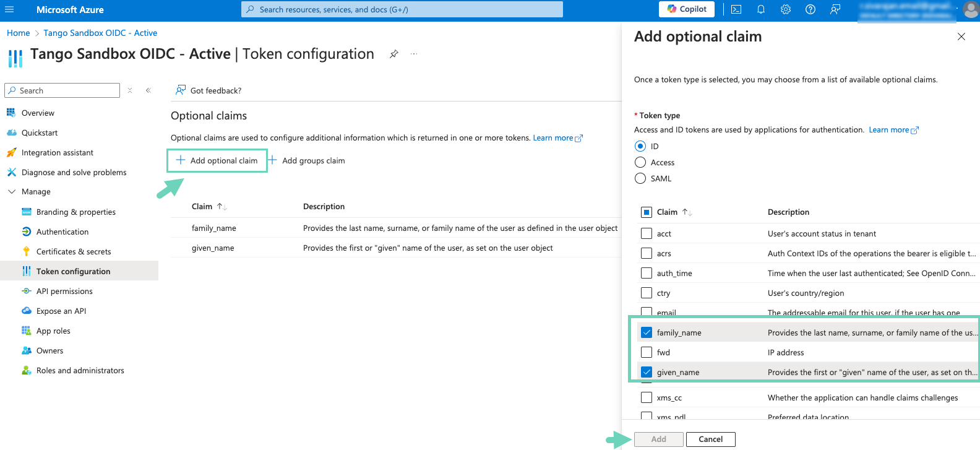Open the top bar feedback icon
The image size is (980, 450).
[835, 9]
